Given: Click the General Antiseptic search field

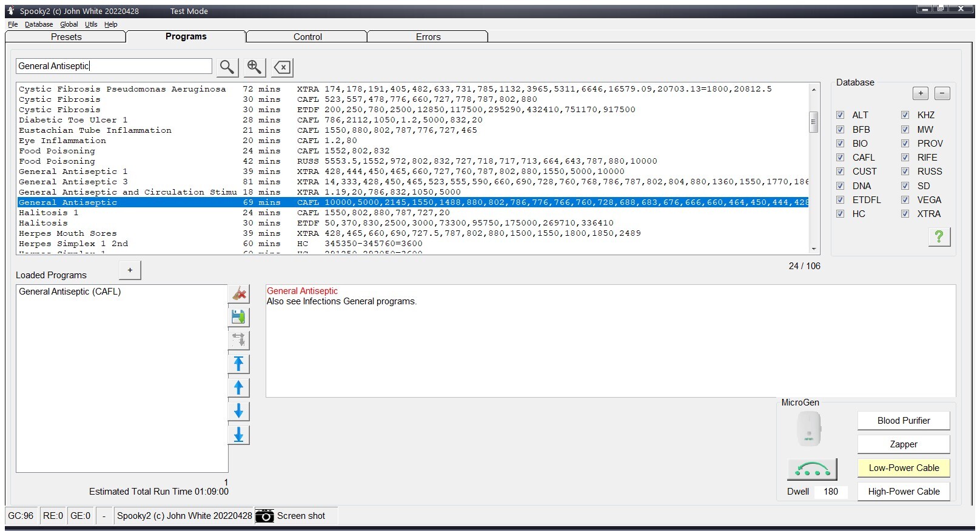Looking at the screenshot, I should click(114, 66).
